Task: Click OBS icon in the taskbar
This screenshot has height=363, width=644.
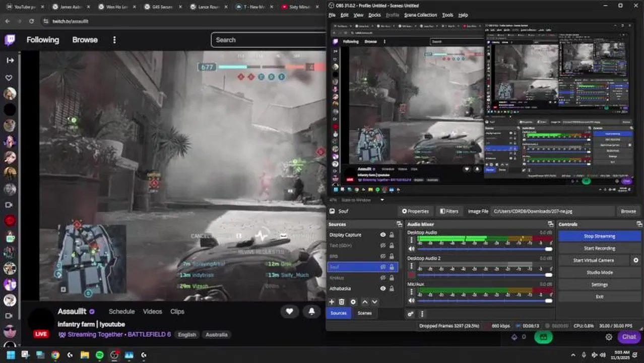Action: click(x=114, y=355)
